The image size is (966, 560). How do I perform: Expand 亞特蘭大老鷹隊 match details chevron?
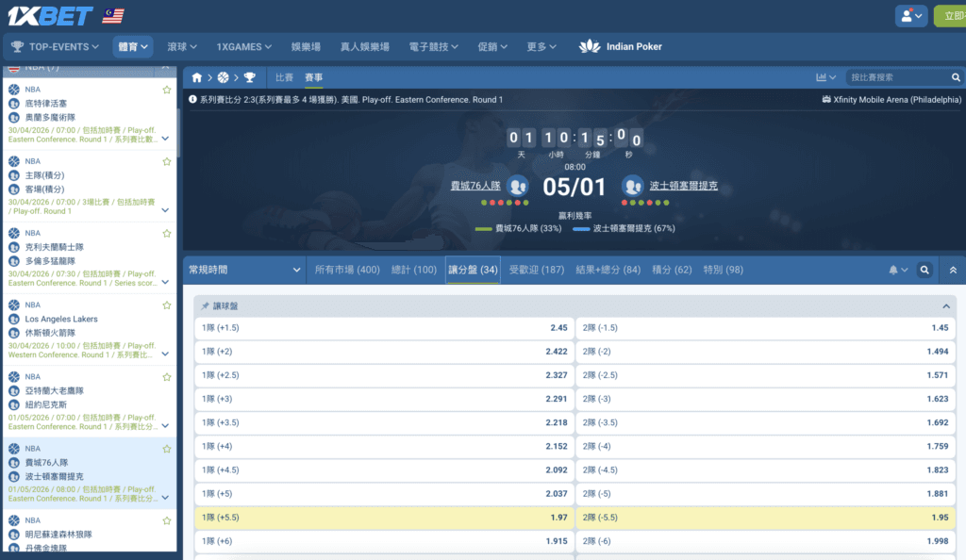[x=165, y=426]
